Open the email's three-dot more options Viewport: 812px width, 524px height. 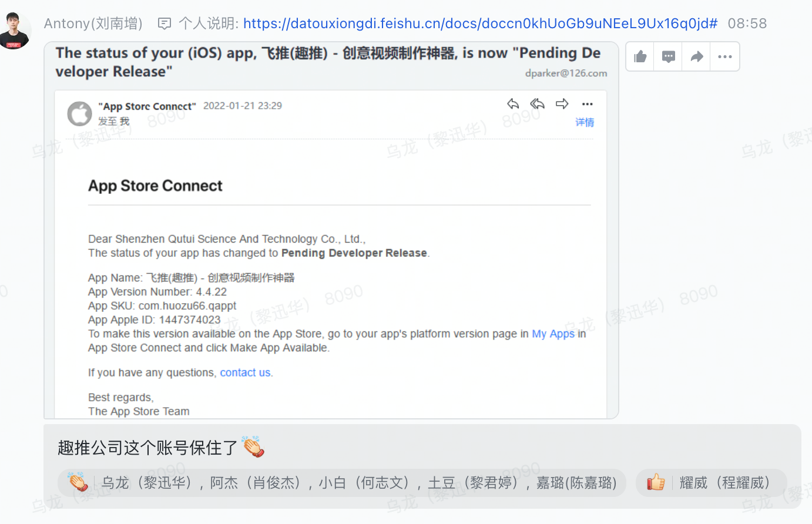[x=588, y=104]
